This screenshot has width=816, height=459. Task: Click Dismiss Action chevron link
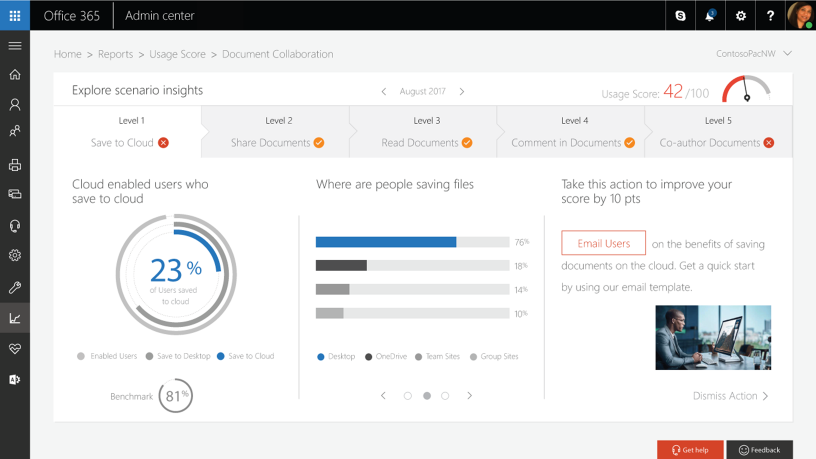click(731, 396)
